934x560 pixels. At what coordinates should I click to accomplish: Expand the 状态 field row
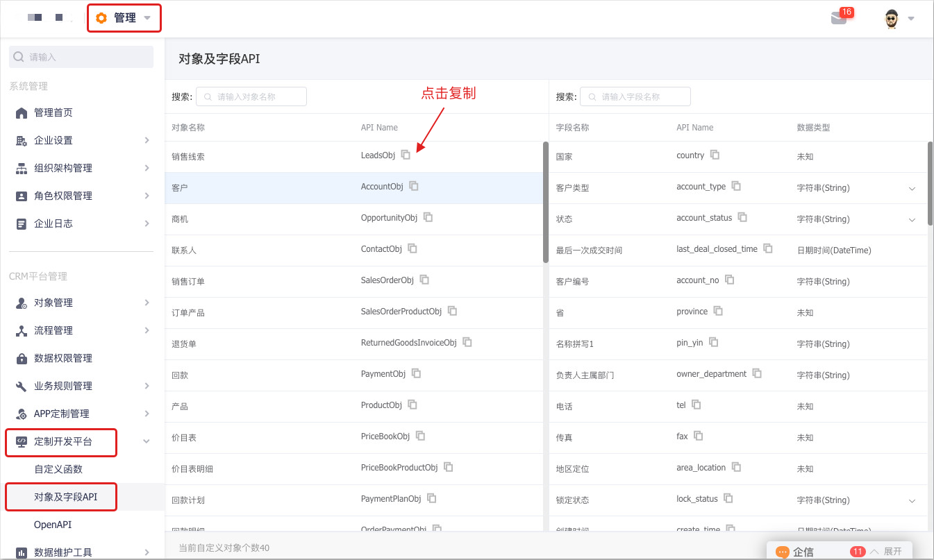coord(912,219)
